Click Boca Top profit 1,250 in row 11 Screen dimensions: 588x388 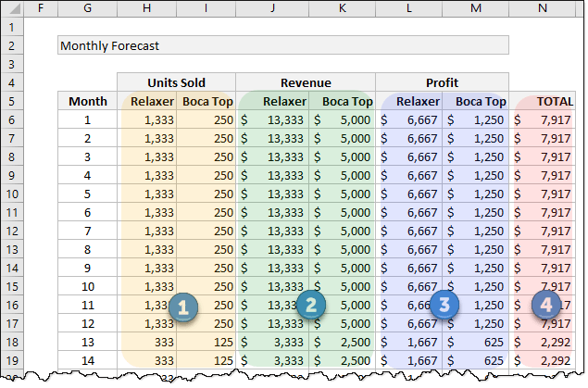point(476,212)
